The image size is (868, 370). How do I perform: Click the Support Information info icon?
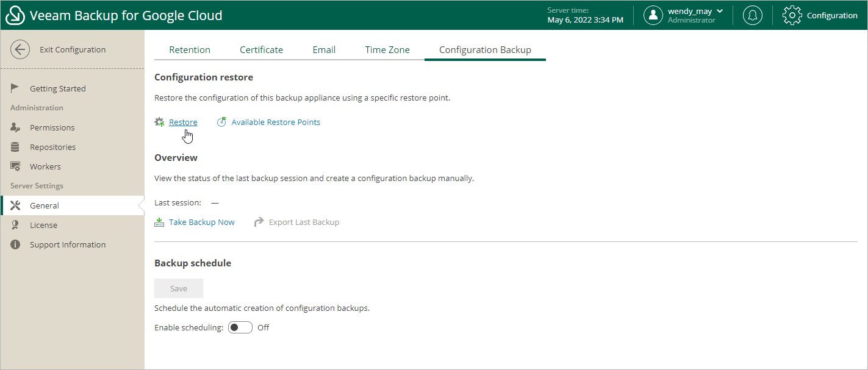tap(15, 244)
